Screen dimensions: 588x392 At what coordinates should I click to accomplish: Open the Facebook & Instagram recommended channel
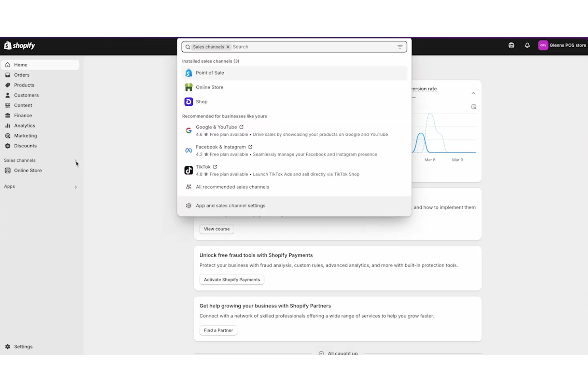(x=294, y=151)
